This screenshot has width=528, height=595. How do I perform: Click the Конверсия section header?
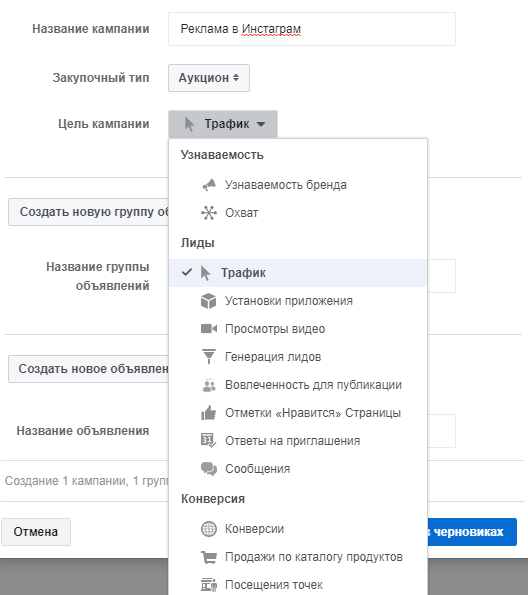tap(213, 499)
